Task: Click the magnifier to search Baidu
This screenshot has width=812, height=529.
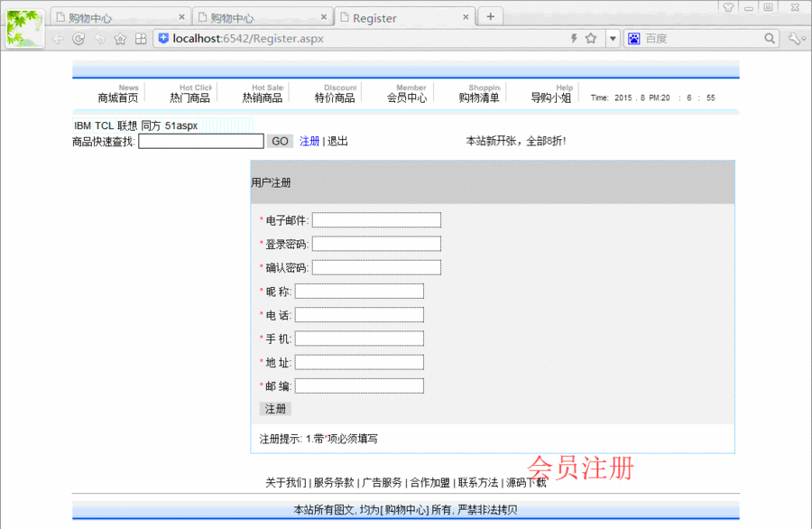Action: pos(770,38)
